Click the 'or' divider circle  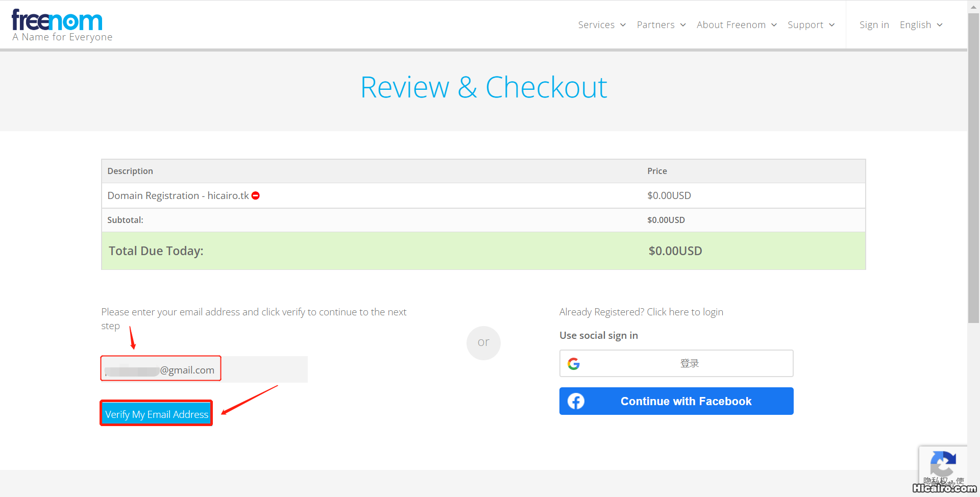click(483, 343)
